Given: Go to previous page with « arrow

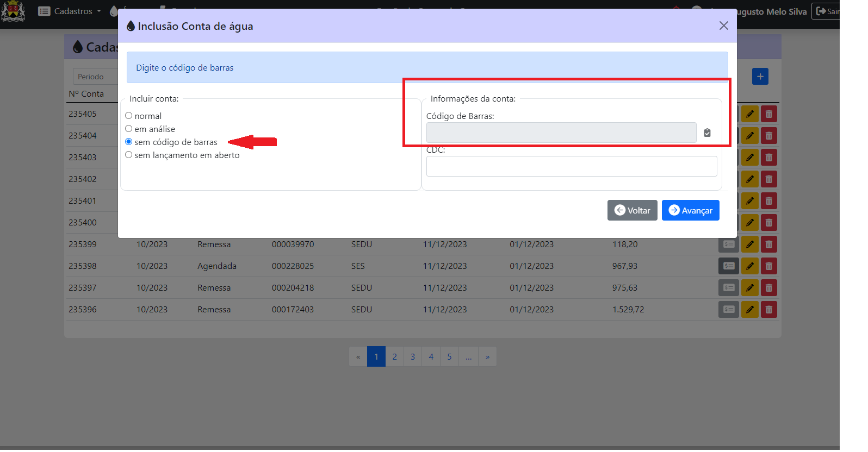Looking at the screenshot, I should pyautogui.click(x=358, y=356).
